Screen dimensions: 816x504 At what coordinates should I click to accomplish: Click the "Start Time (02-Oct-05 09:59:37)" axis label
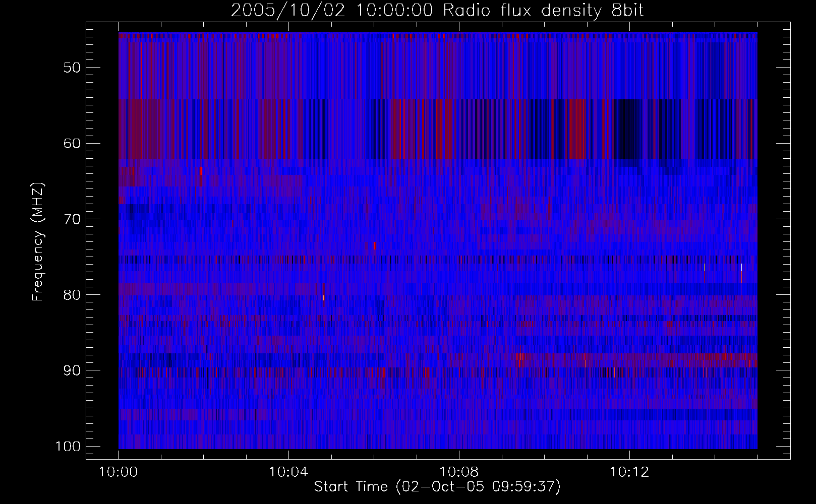[437, 487]
